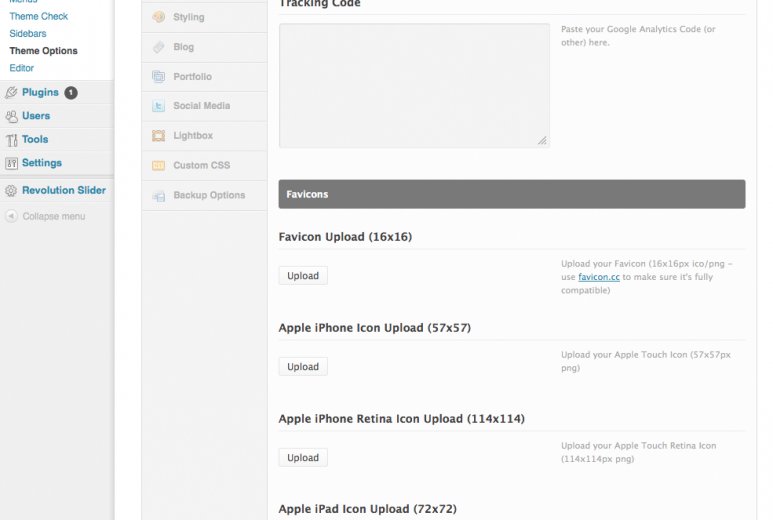Upload the Apple iPhone 57x57 icon

[303, 367]
